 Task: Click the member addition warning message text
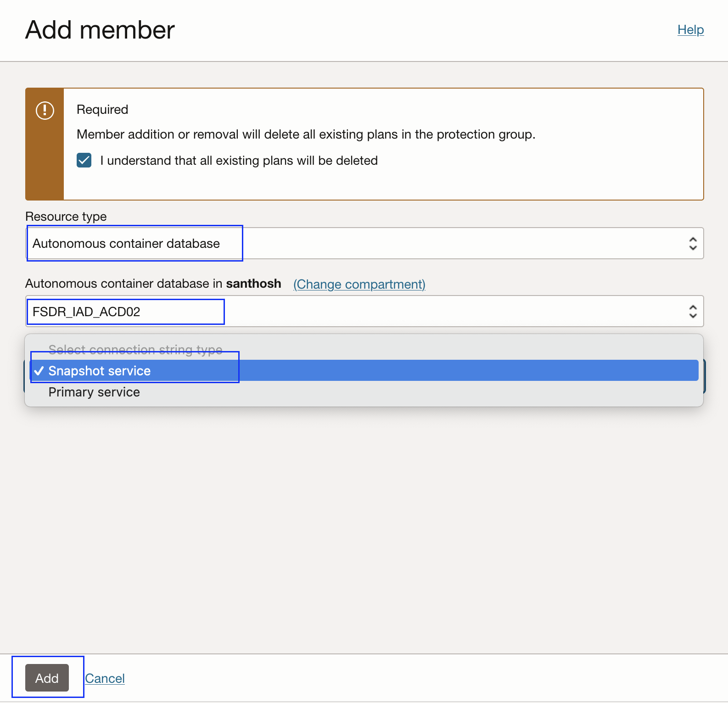coord(306,134)
